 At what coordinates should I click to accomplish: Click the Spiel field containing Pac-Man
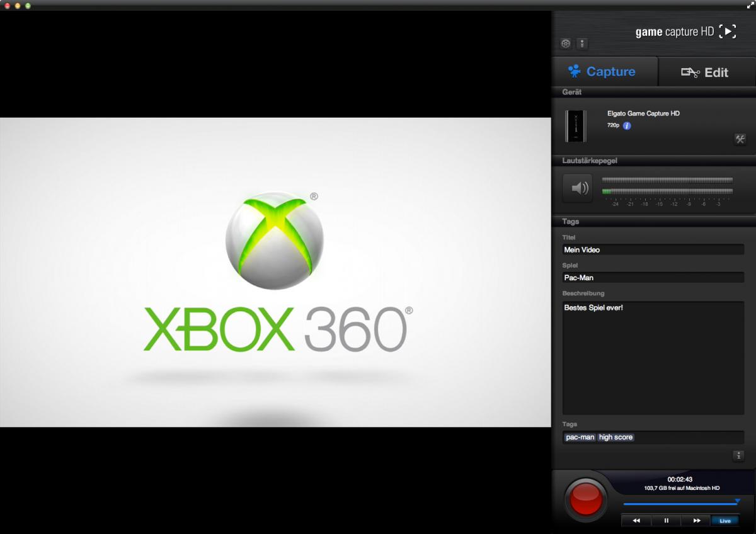pyautogui.click(x=653, y=277)
